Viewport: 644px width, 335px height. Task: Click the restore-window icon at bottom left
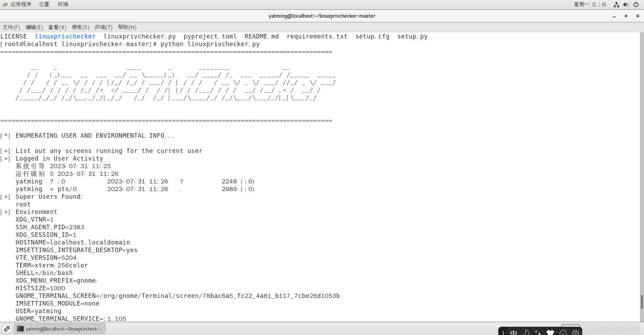pos(7,328)
